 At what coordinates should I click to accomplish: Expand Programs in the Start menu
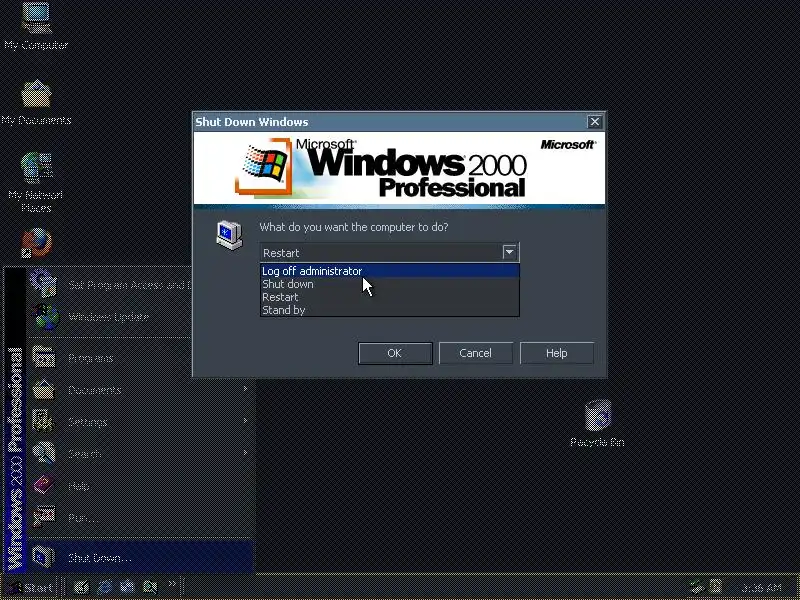(110, 358)
